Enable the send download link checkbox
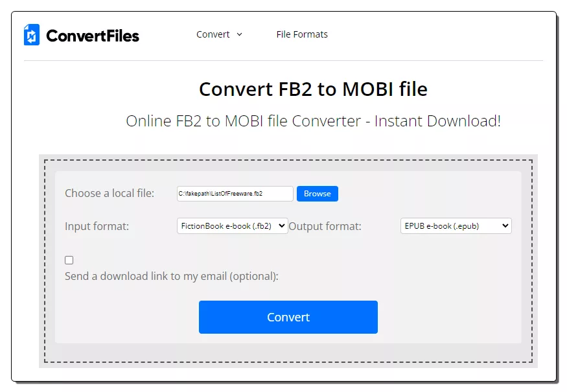 point(69,260)
